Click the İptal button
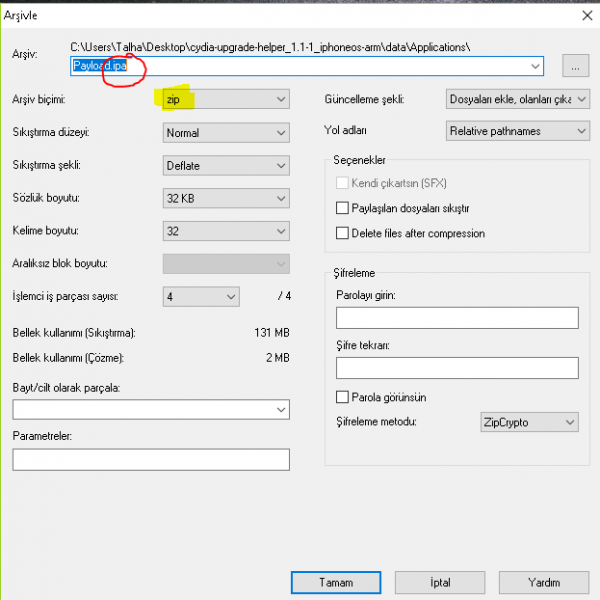This screenshot has width=600, height=600. click(x=439, y=581)
